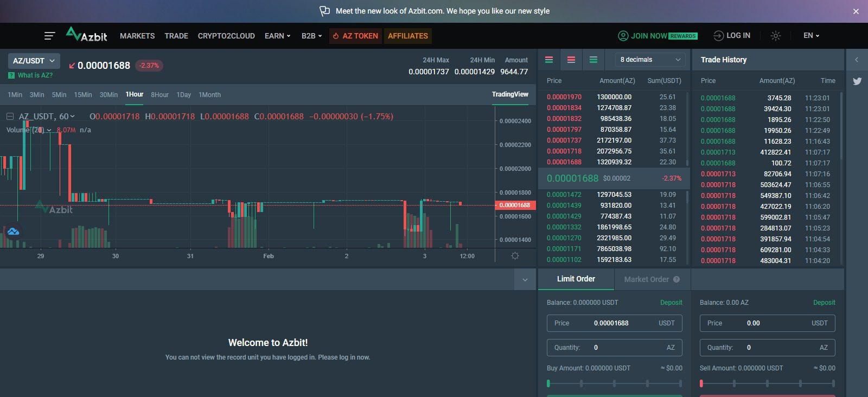868x397 pixels.
Task: Select 15Min chart interval
Action: (83, 95)
